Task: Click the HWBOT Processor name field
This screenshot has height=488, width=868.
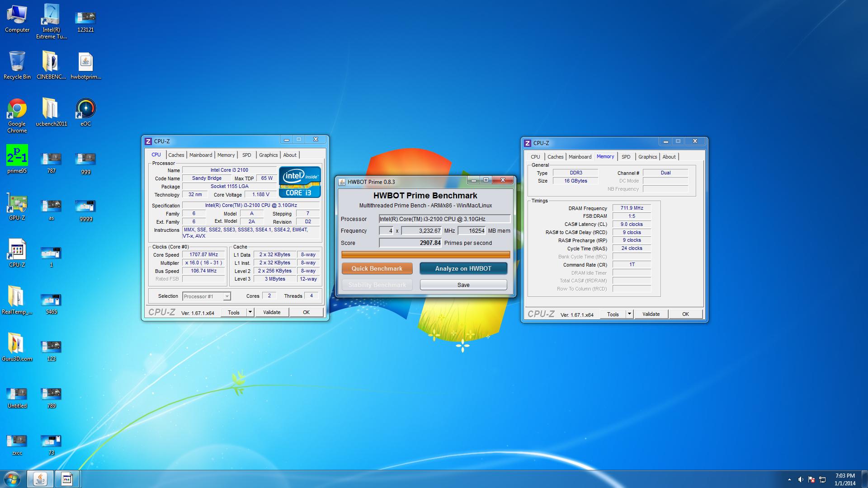Action: (x=444, y=219)
